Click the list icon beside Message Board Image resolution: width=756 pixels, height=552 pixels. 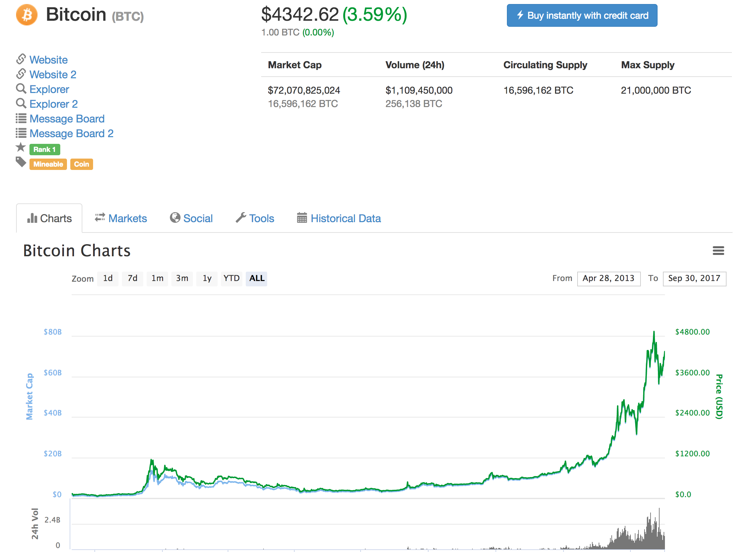point(21,118)
